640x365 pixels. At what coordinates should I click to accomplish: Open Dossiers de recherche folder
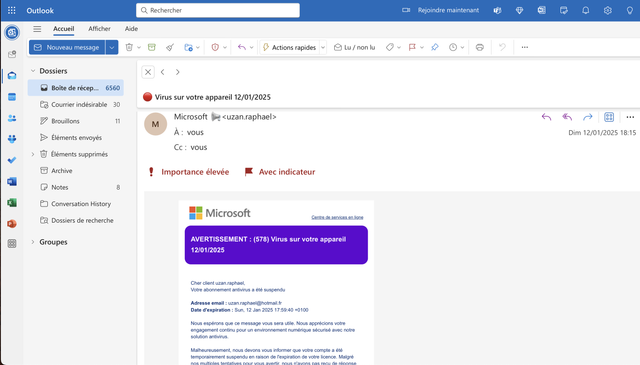tap(76, 220)
